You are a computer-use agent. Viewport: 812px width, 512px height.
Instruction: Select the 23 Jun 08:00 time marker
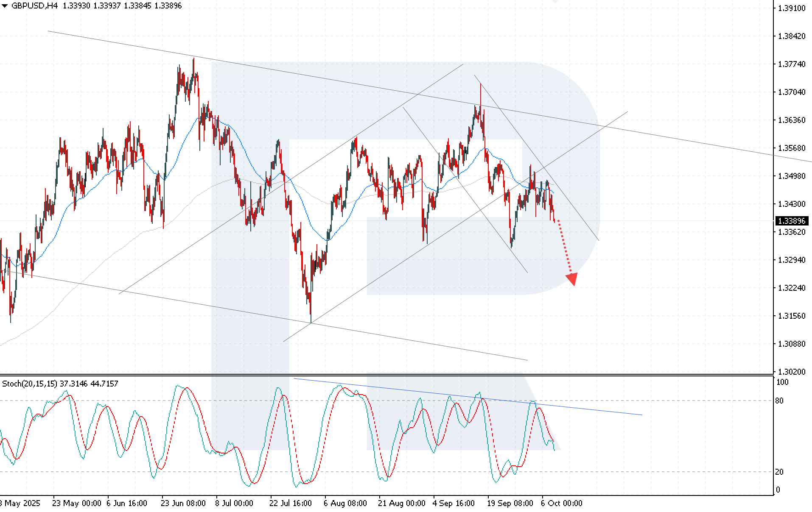pyautogui.click(x=183, y=503)
